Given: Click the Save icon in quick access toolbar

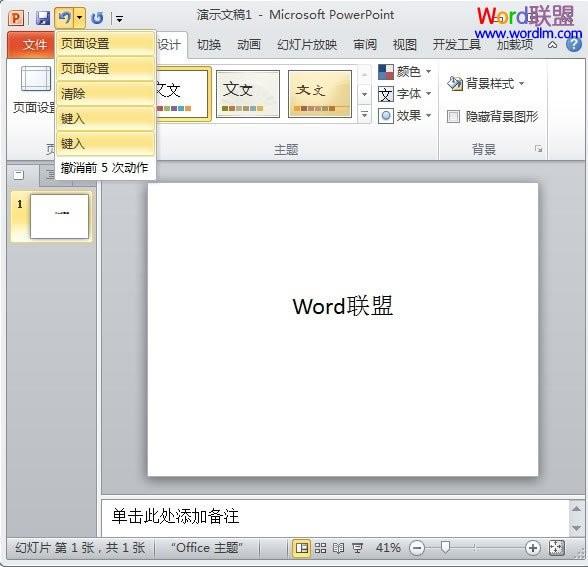Looking at the screenshot, I should (x=43, y=18).
